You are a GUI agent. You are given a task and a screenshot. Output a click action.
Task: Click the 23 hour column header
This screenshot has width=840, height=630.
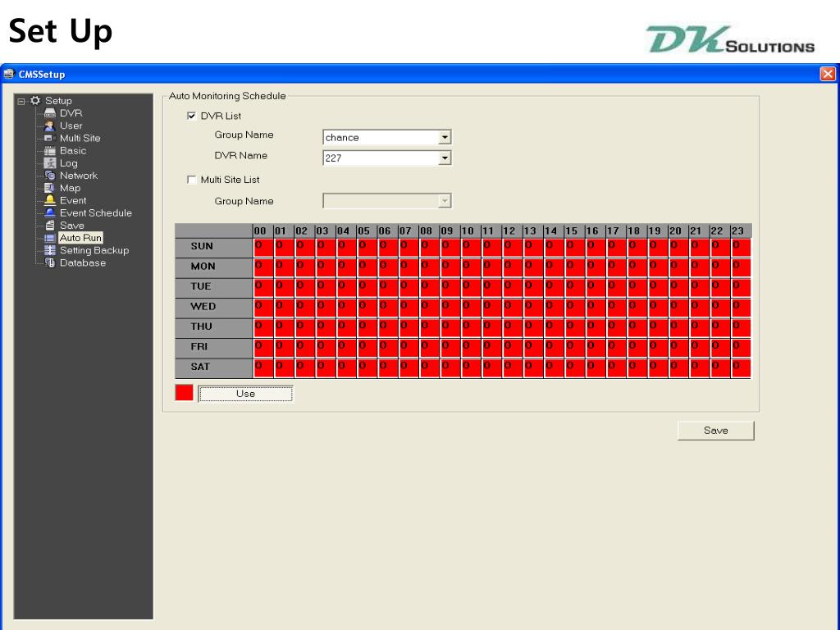point(741,231)
